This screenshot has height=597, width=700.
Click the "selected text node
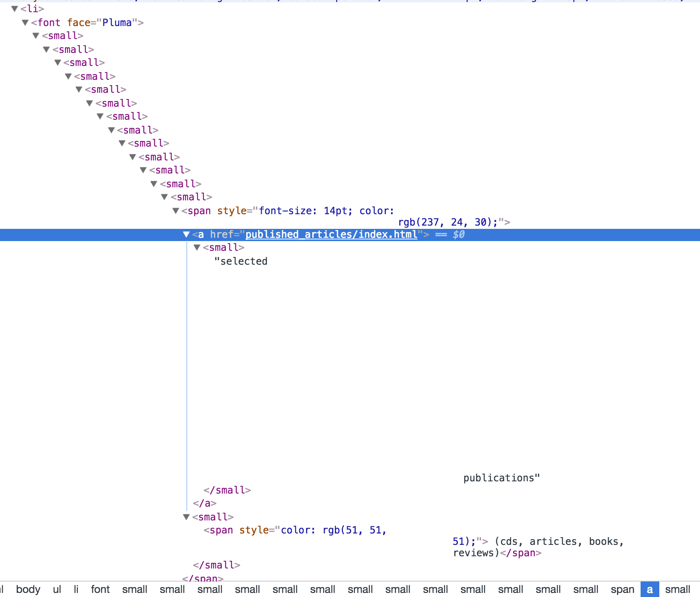[241, 261]
